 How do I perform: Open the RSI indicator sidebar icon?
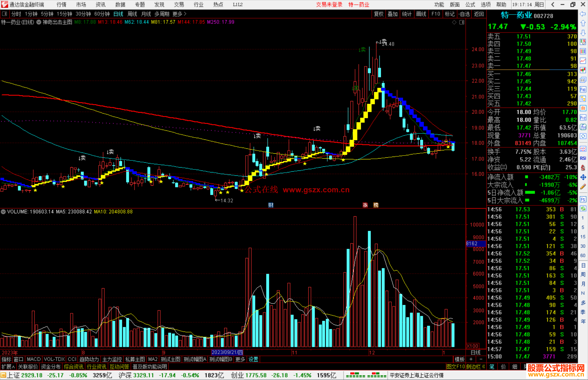point(583,158)
